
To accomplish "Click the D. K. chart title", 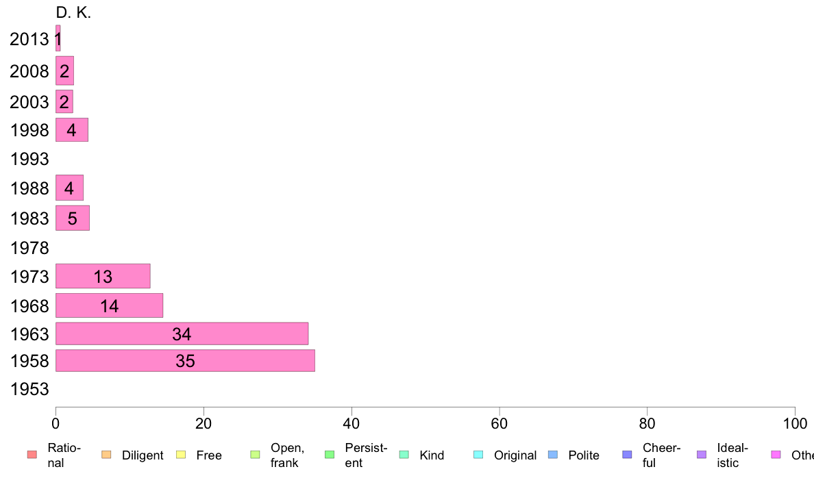I will point(73,12).
